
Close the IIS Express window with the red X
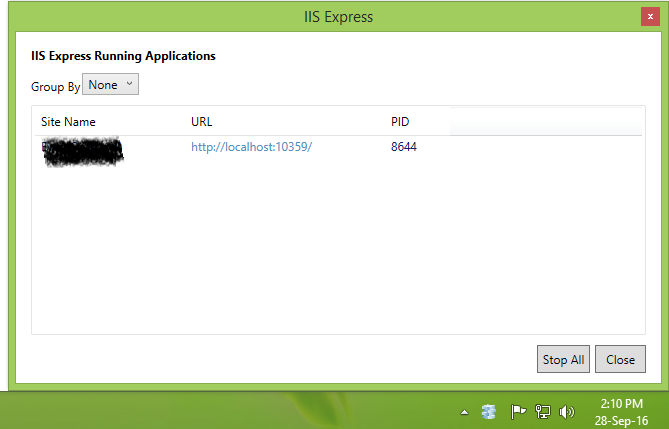650,17
